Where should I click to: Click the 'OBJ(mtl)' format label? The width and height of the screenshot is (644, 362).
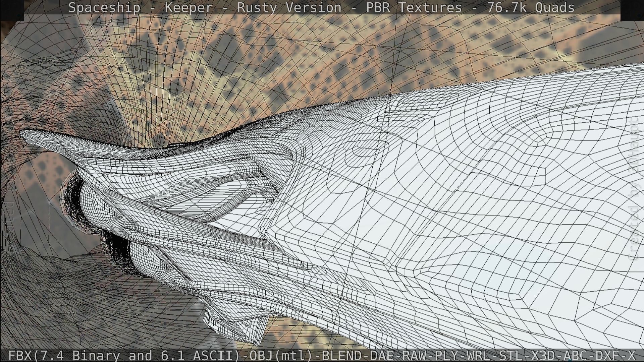[x=282, y=355]
